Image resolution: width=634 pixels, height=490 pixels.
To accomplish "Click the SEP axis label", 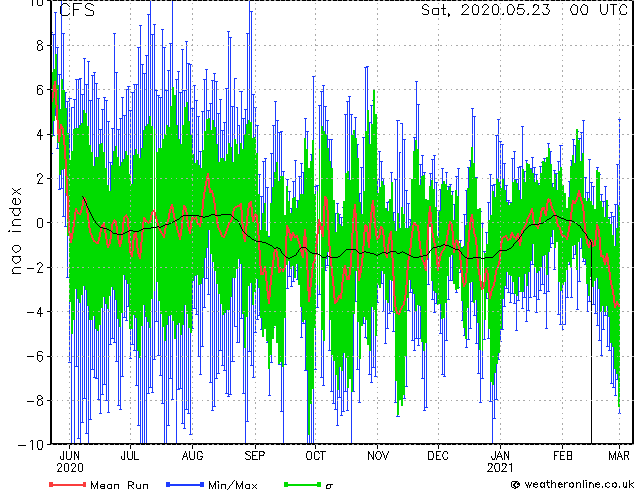I will pos(255,456).
